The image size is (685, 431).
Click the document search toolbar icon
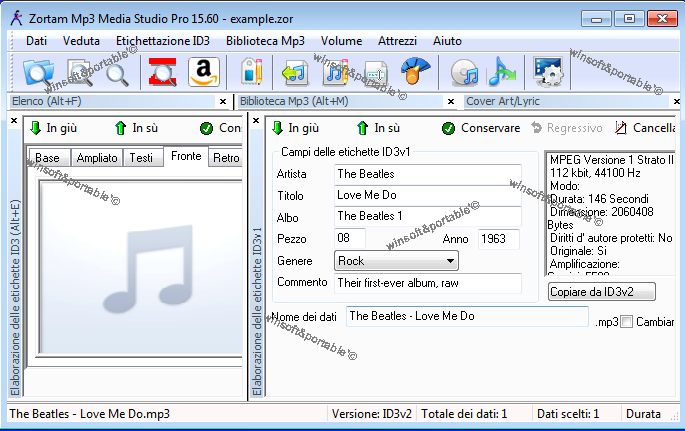tap(81, 72)
